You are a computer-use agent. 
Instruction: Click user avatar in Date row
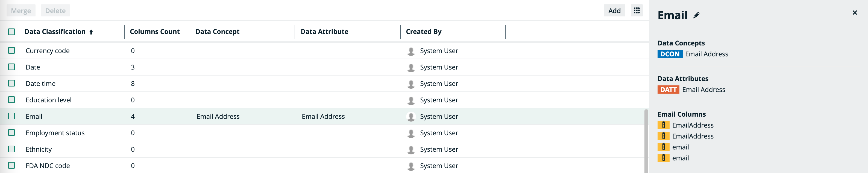point(411,67)
